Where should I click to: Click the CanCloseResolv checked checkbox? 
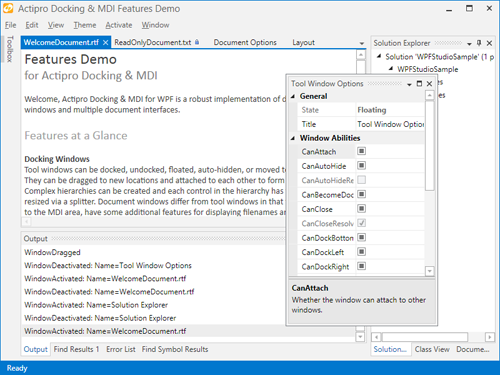[361, 223]
